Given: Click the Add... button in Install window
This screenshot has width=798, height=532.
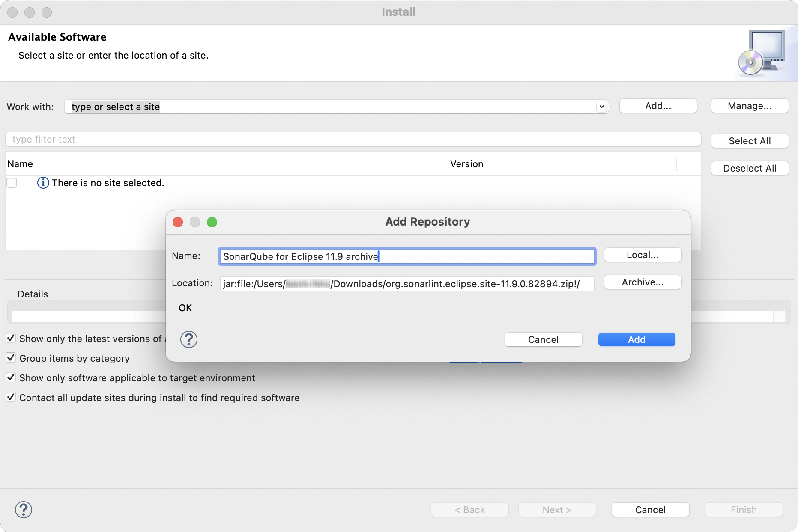Looking at the screenshot, I should 658,106.
